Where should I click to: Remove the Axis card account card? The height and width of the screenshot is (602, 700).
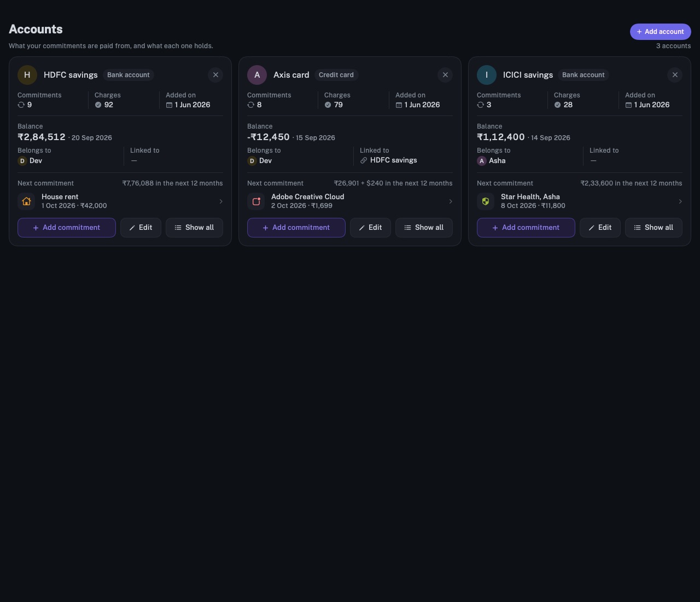tap(445, 75)
